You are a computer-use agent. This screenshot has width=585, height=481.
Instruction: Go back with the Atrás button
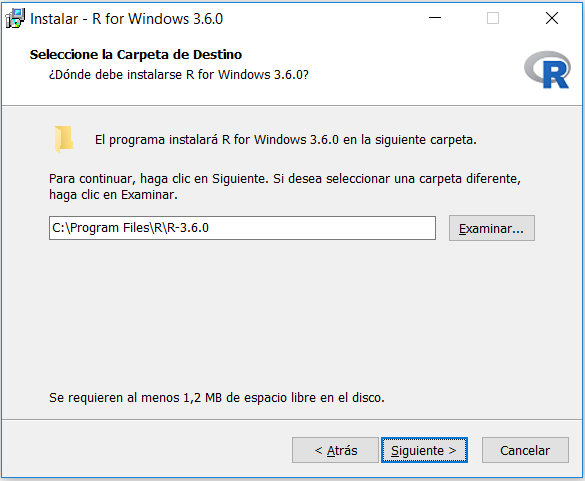coord(335,450)
